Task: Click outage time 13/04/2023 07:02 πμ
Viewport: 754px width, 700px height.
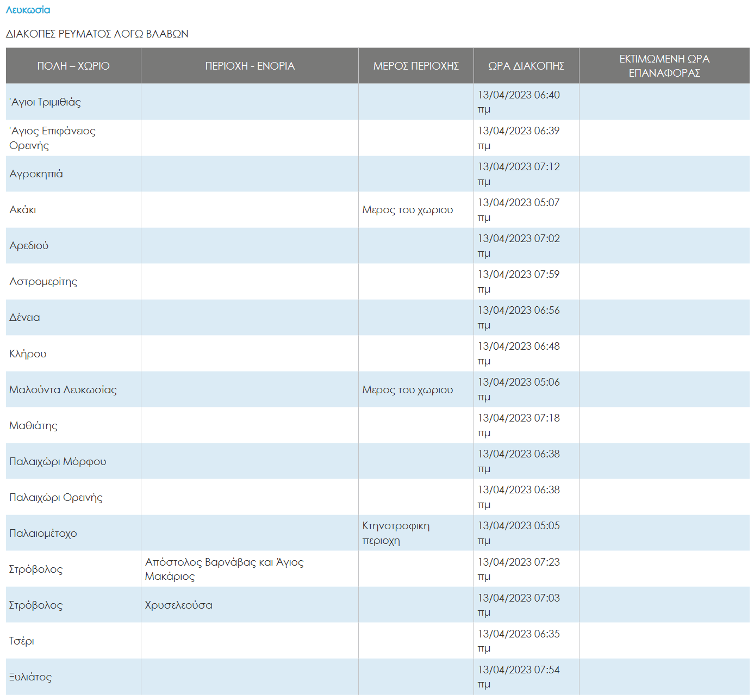Action: point(526,246)
